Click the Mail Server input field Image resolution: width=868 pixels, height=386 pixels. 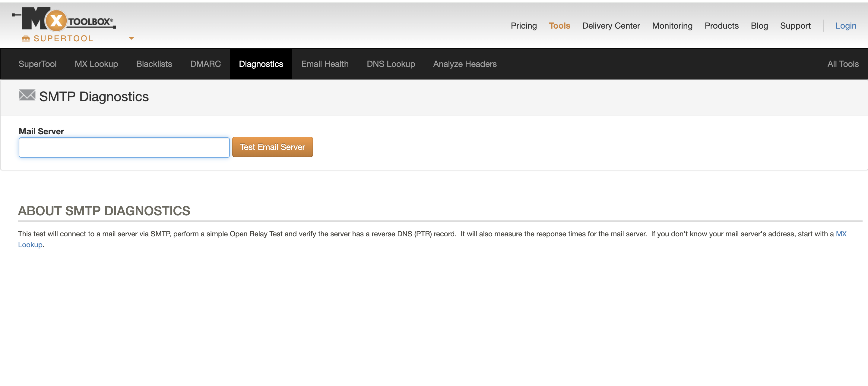pos(124,147)
